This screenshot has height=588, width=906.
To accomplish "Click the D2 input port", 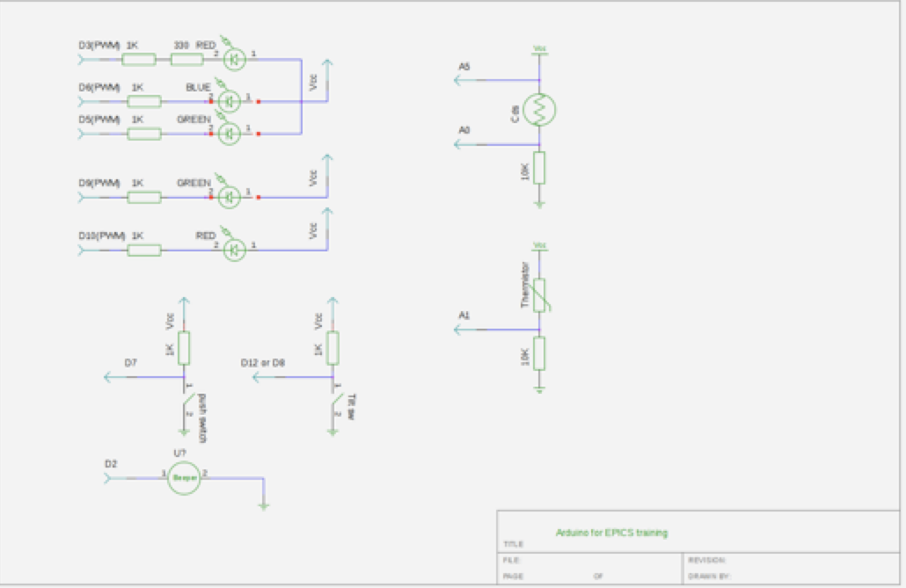I will pos(110,478).
